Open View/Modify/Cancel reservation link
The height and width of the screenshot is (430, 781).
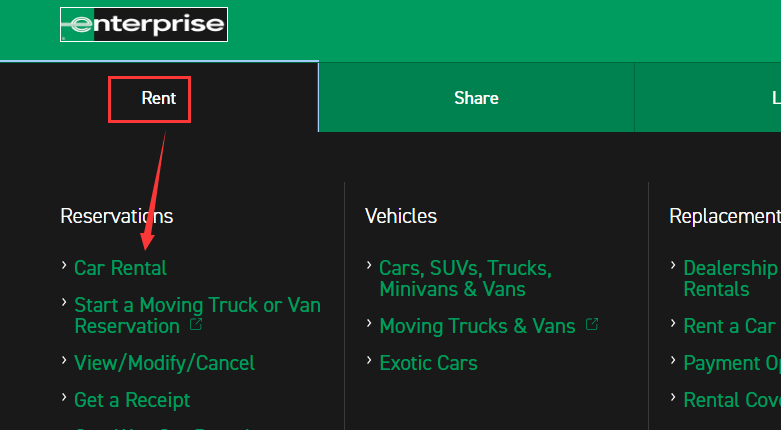click(164, 363)
